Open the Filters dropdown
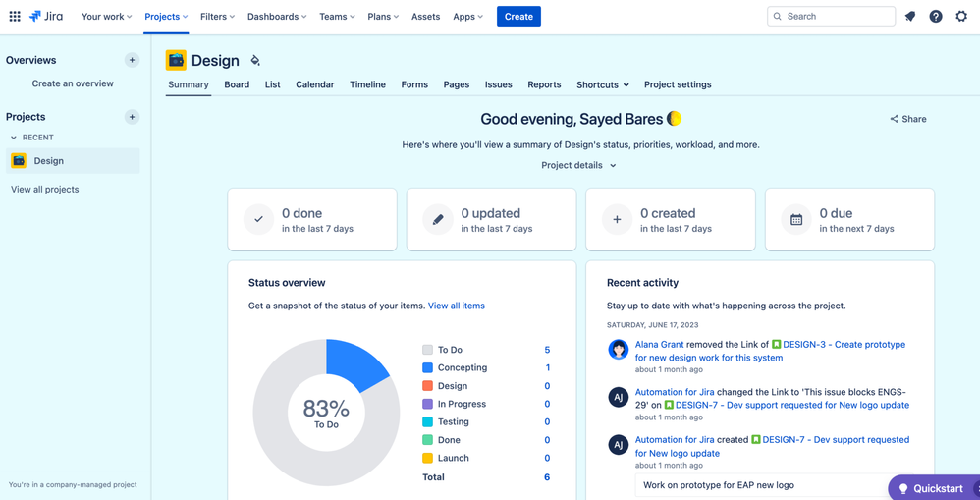 217,17
